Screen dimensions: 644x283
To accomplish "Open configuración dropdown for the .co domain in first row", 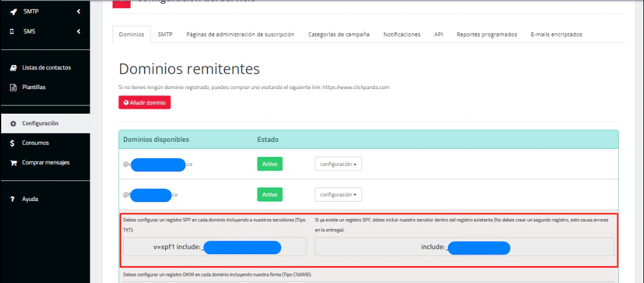I will click(x=338, y=164).
